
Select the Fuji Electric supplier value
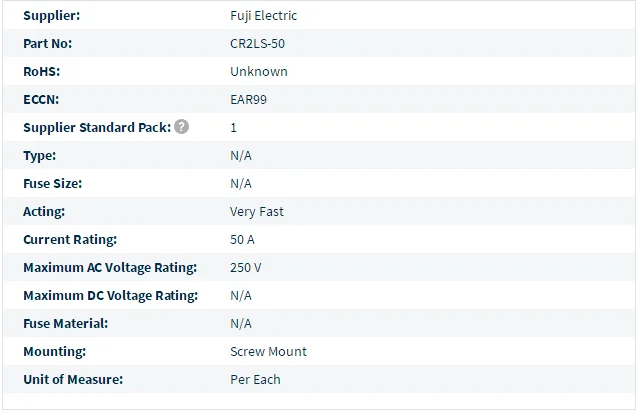[264, 15]
